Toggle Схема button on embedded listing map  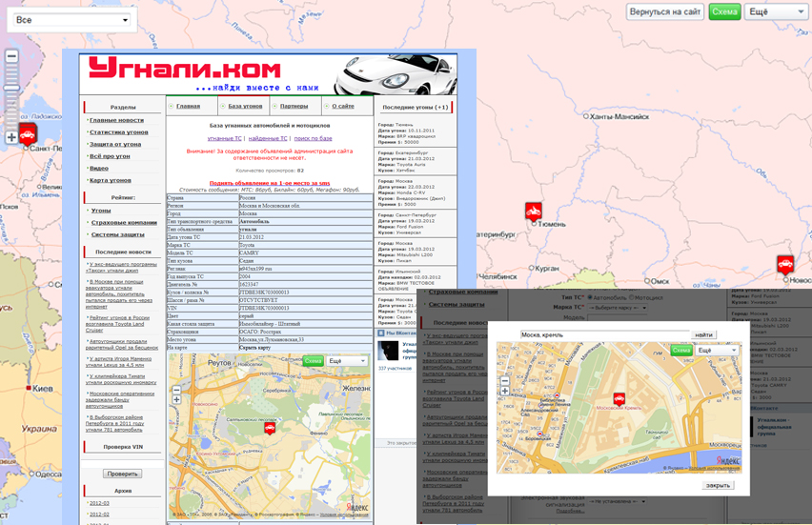pos(313,361)
